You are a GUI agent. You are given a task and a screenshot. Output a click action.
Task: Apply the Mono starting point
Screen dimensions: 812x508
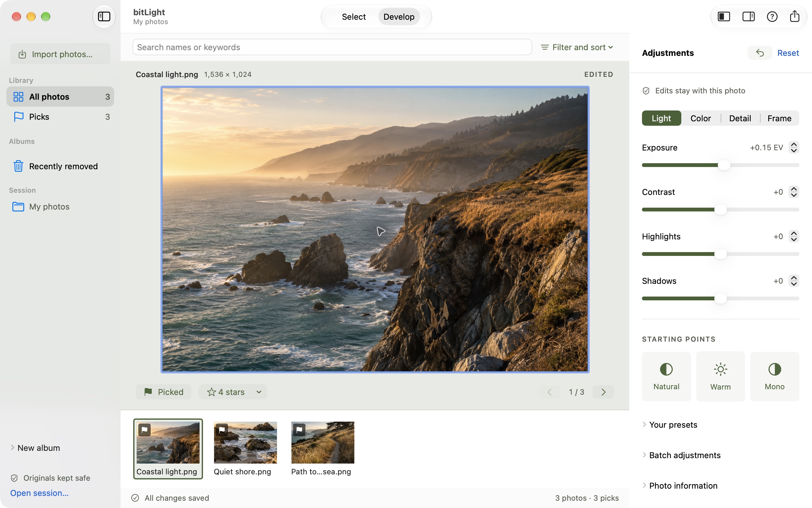pyautogui.click(x=775, y=376)
